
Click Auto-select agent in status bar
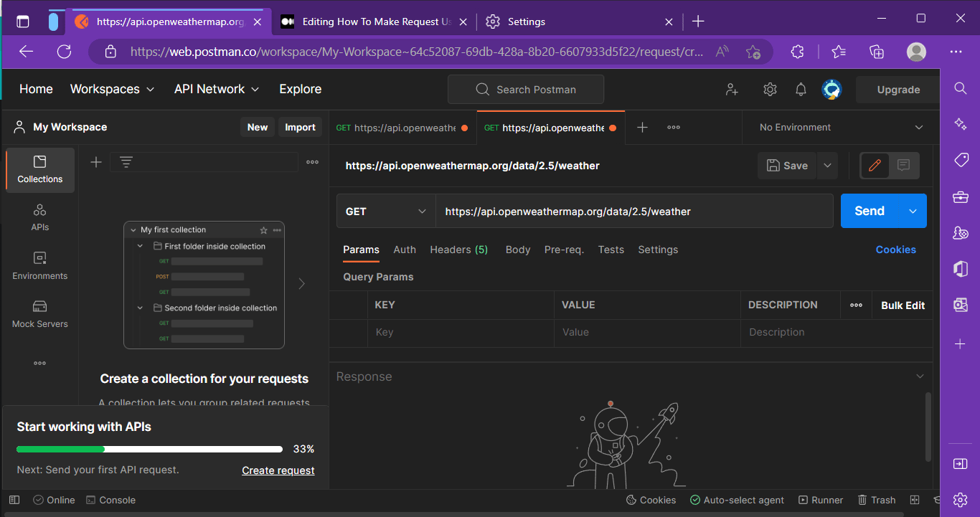pyautogui.click(x=737, y=500)
